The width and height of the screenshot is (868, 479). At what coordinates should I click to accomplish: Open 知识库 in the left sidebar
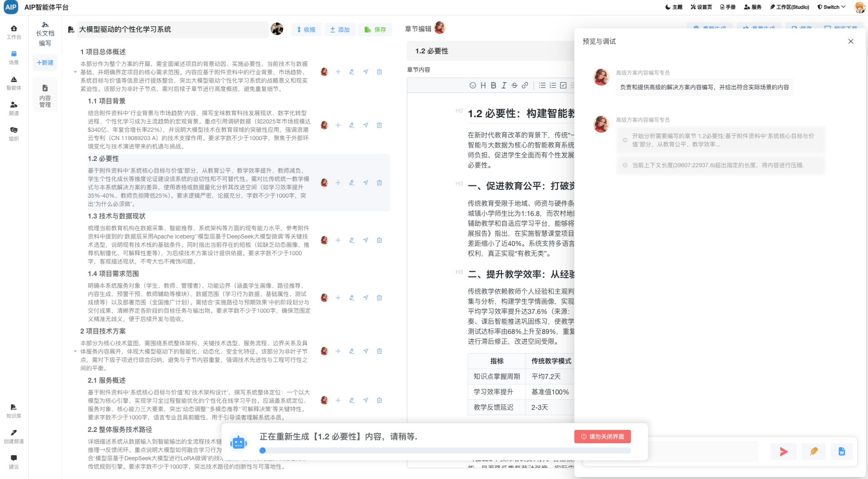(x=14, y=411)
